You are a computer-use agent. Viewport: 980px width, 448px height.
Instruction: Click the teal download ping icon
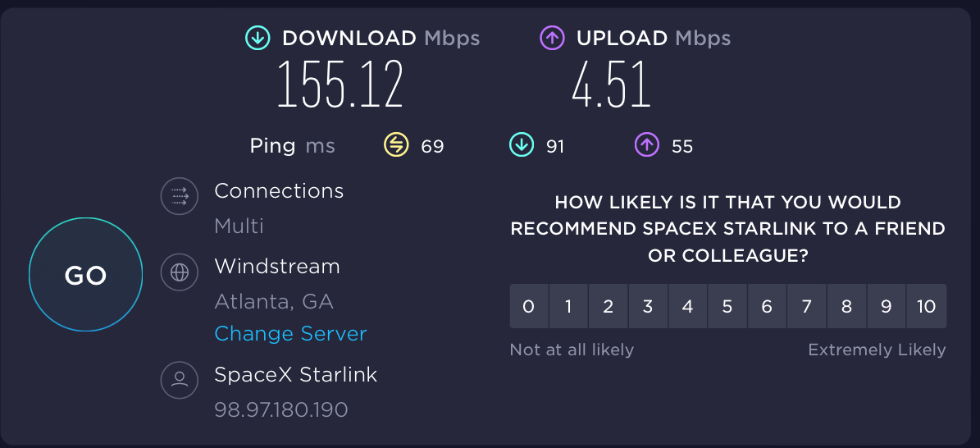pyautogui.click(x=521, y=145)
